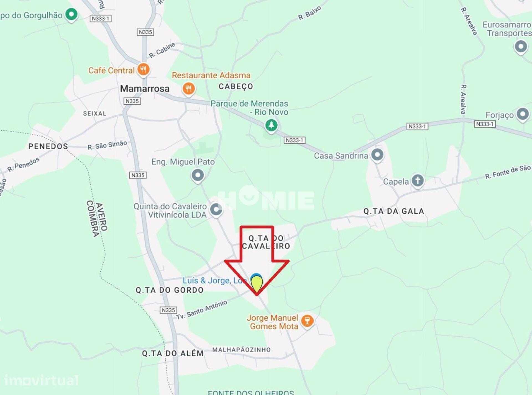Viewport: 532px width, 395px height.
Task: Click the PENEDOS locality label
Action: 48,146
